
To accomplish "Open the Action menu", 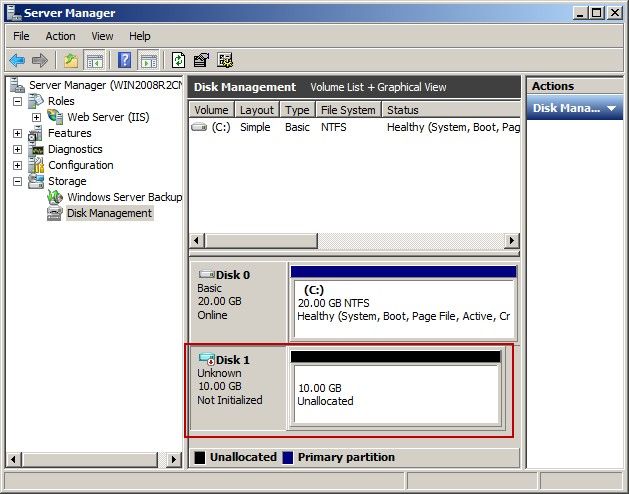I will (x=60, y=36).
